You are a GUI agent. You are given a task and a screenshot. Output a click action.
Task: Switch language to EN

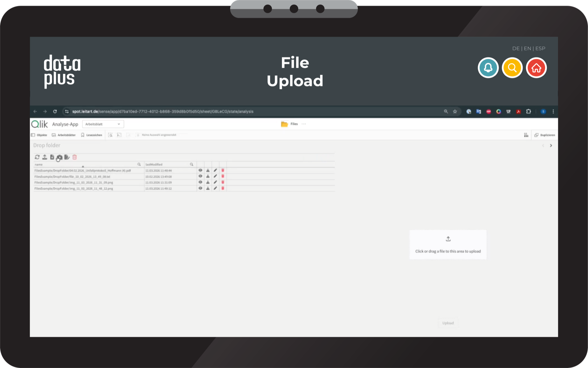528,48
